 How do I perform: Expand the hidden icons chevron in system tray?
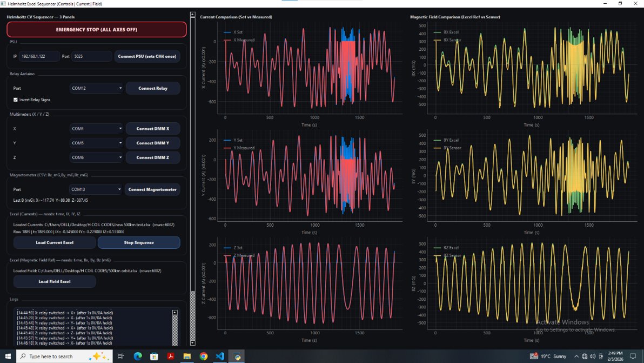click(x=576, y=356)
